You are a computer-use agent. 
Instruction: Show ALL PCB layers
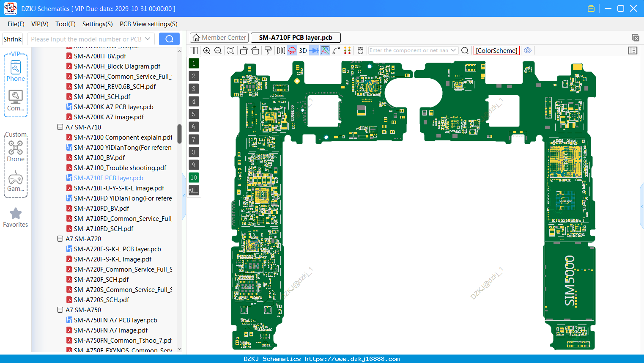pyautogui.click(x=194, y=190)
